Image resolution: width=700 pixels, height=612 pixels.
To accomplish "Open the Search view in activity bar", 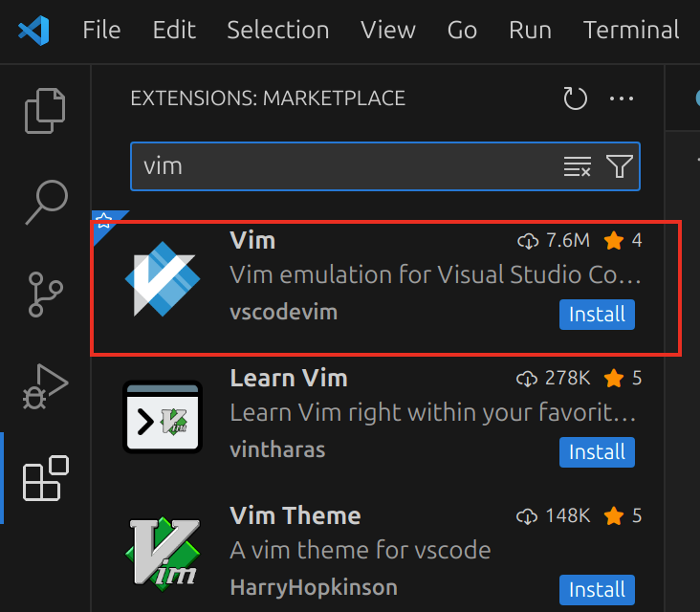I will tap(47, 202).
